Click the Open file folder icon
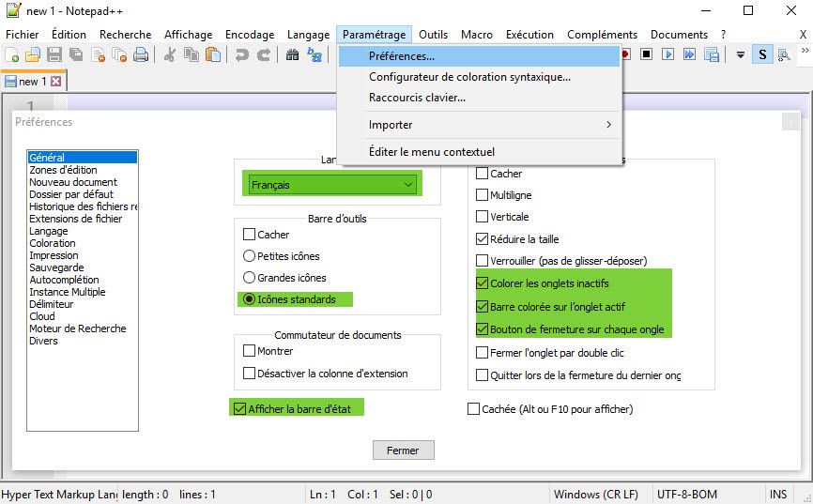813x504 pixels. (x=33, y=54)
